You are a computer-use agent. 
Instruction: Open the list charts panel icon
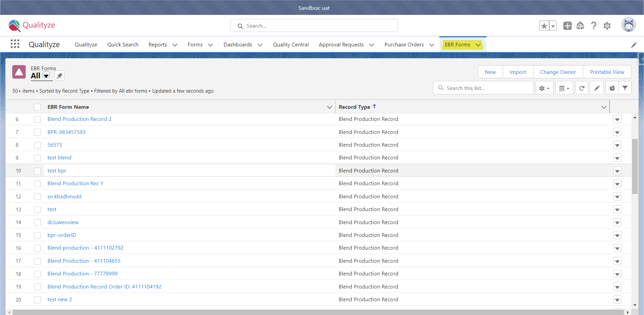(x=612, y=88)
